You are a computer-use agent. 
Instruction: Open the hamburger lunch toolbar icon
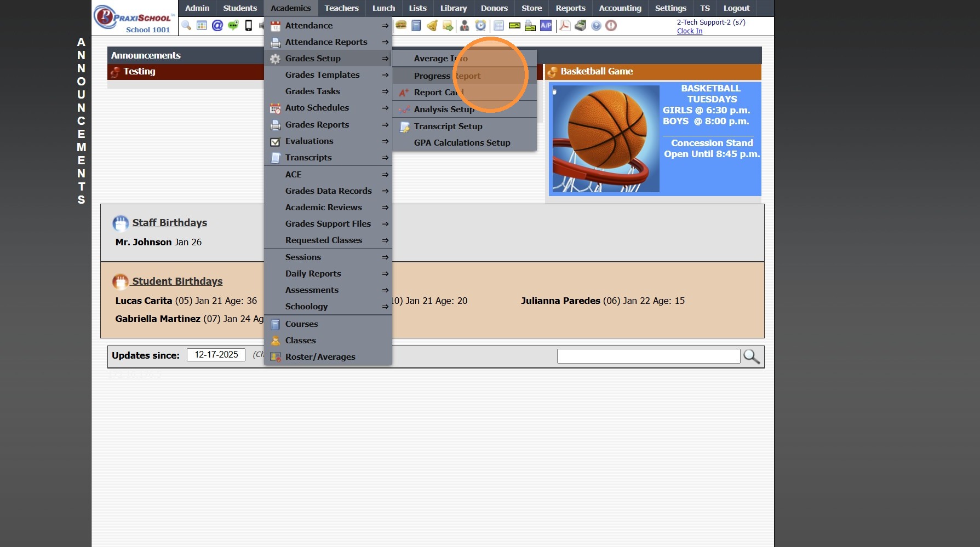pyautogui.click(x=402, y=26)
